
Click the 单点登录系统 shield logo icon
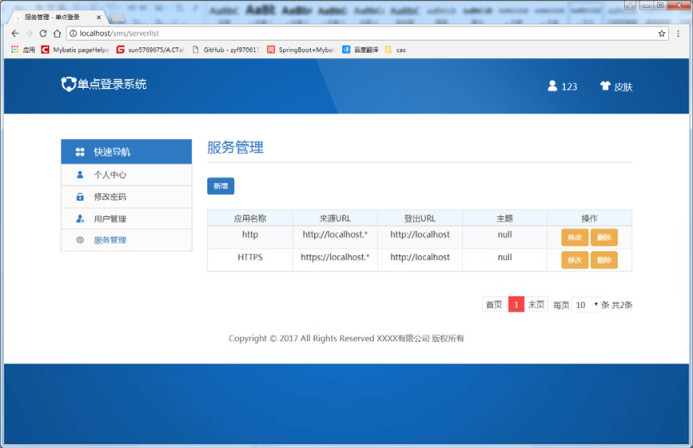tap(68, 85)
